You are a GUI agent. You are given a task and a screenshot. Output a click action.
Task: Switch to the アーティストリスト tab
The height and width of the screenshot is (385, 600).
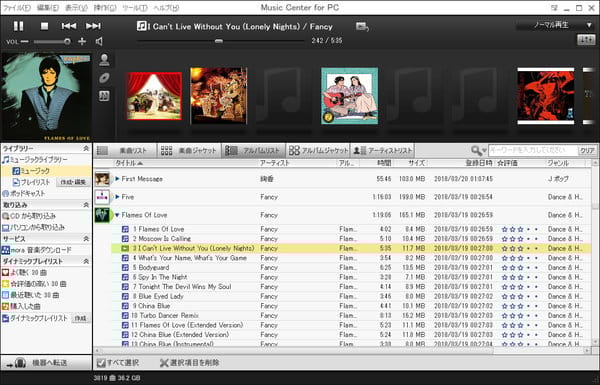click(382, 151)
